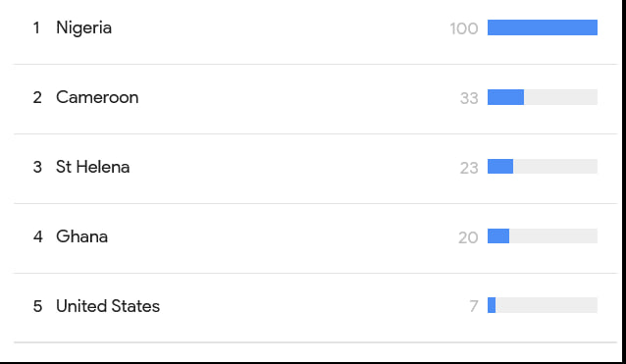Click the value 7 beside United States
Image resolution: width=626 pixels, height=364 pixels.
tap(474, 306)
